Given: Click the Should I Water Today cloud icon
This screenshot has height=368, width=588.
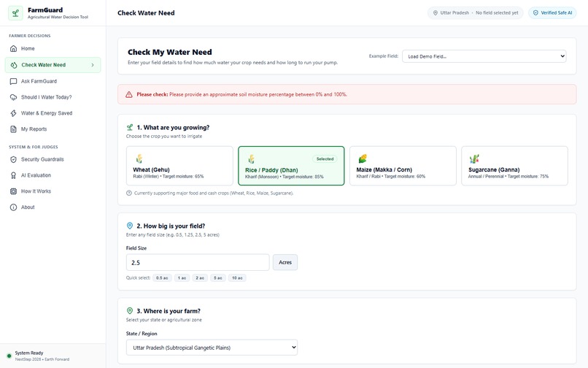Looking at the screenshot, I should (x=14, y=97).
